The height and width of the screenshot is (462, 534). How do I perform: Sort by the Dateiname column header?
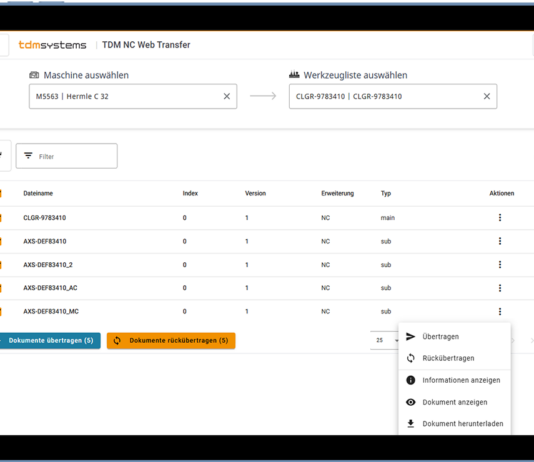(x=38, y=193)
